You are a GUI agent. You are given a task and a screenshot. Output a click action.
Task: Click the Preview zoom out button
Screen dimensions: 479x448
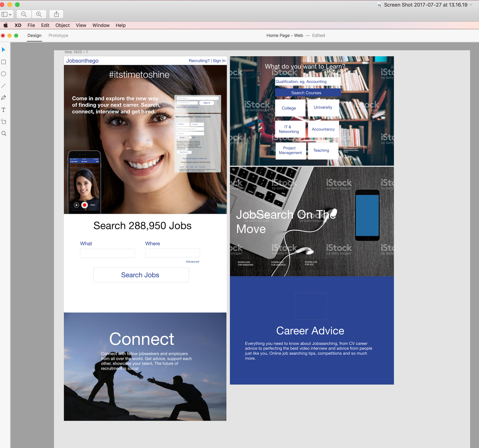click(x=24, y=14)
